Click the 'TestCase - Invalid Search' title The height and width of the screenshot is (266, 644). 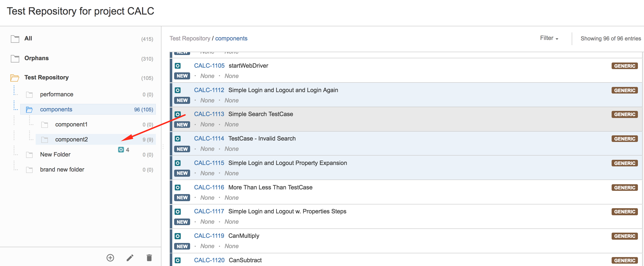tap(262, 139)
